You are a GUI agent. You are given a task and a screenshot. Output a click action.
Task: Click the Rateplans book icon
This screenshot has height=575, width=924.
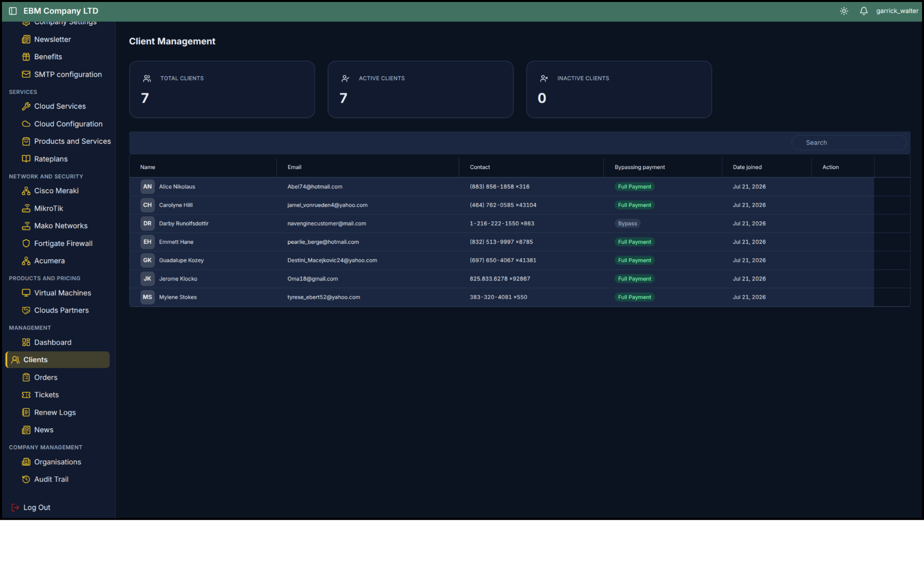click(26, 159)
